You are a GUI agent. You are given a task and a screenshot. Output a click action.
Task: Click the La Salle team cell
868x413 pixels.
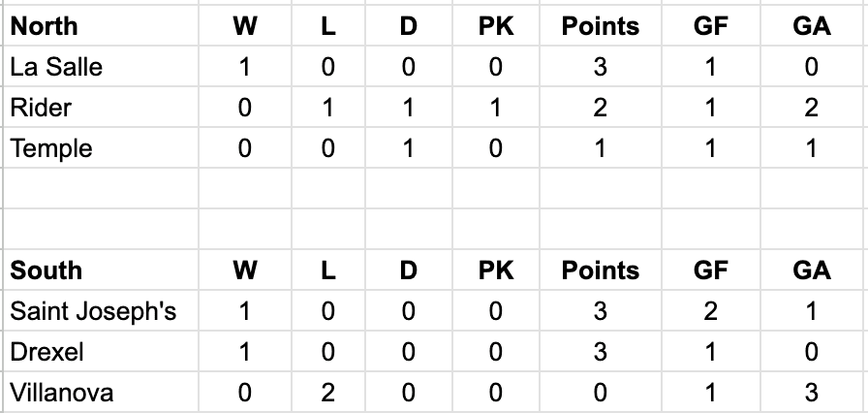coord(100,67)
